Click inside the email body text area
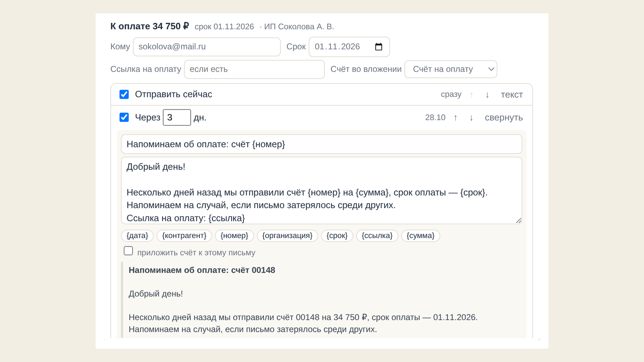This screenshot has height=362, width=644. pyautogui.click(x=321, y=190)
